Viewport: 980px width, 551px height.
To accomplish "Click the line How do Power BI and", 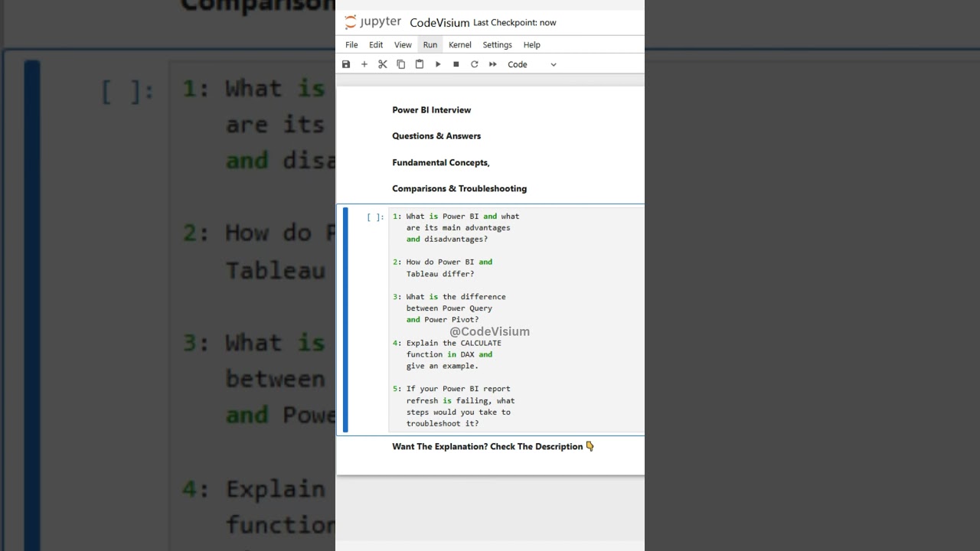I will click(449, 262).
